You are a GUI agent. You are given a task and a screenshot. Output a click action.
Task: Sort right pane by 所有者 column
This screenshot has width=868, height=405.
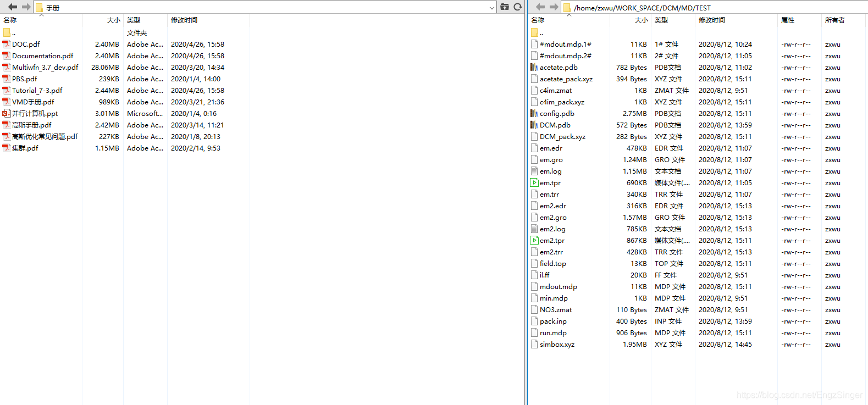coord(835,20)
